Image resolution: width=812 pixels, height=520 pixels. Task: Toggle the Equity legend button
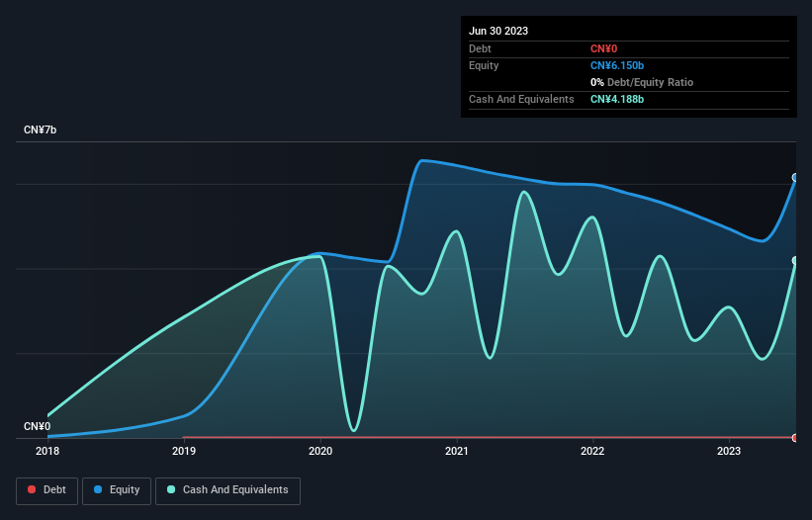(117, 490)
